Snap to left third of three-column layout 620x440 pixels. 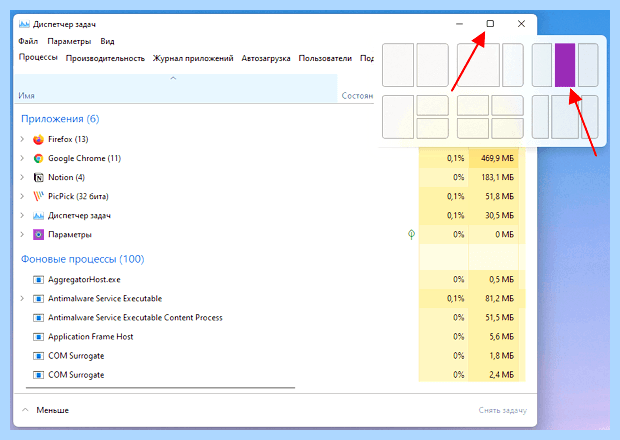[x=542, y=65]
